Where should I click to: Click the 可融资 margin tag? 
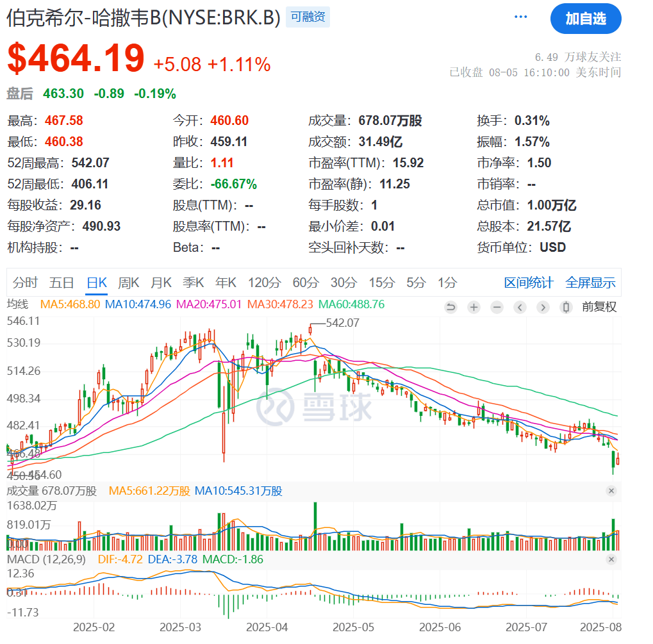pyautogui.click(x=308, y=17)
